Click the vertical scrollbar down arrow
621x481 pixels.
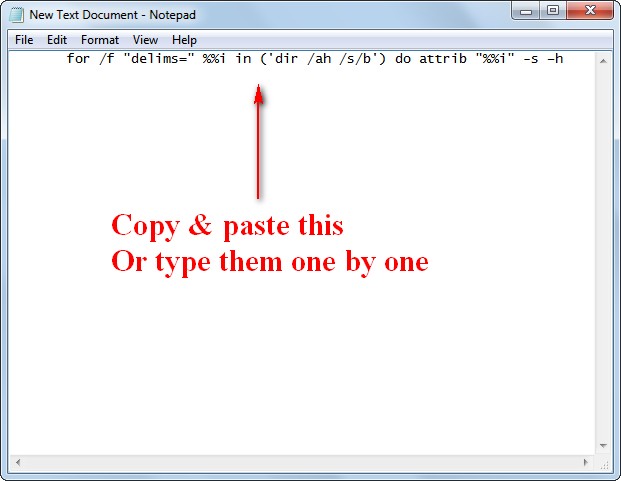tap(603, 446)
